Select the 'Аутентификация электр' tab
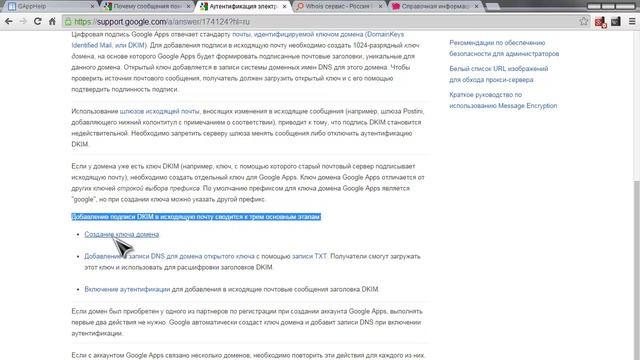Viewport: 640px width, 360px height. 243,6
